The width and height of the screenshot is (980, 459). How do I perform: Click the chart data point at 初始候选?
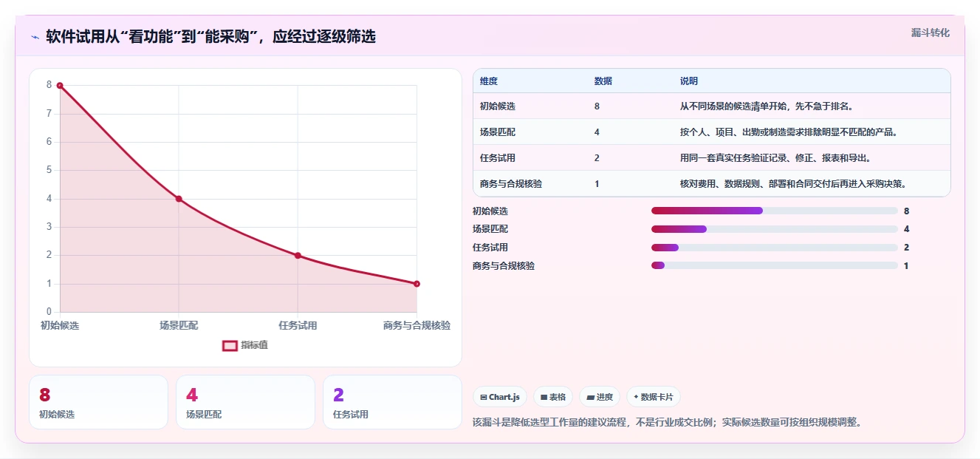60,86
